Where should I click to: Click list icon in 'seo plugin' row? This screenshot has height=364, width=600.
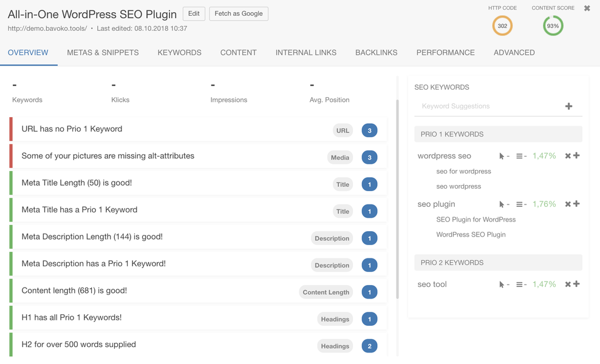(x=519, y=204)
